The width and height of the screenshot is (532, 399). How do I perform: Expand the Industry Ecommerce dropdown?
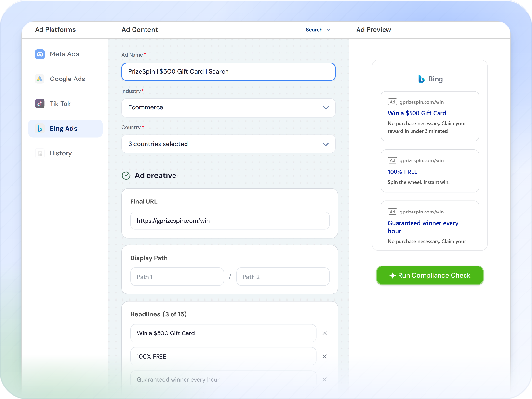[x=229, y=107]
